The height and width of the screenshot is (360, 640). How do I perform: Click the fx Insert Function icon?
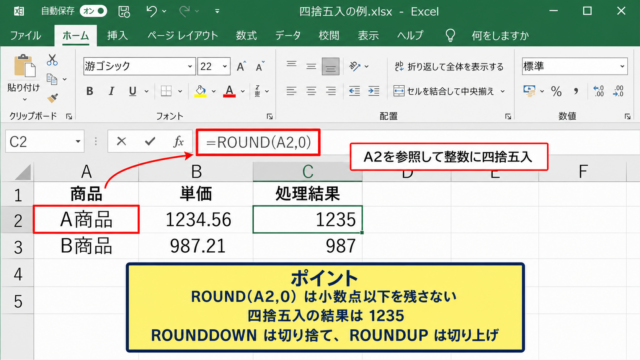pos(178,141)
